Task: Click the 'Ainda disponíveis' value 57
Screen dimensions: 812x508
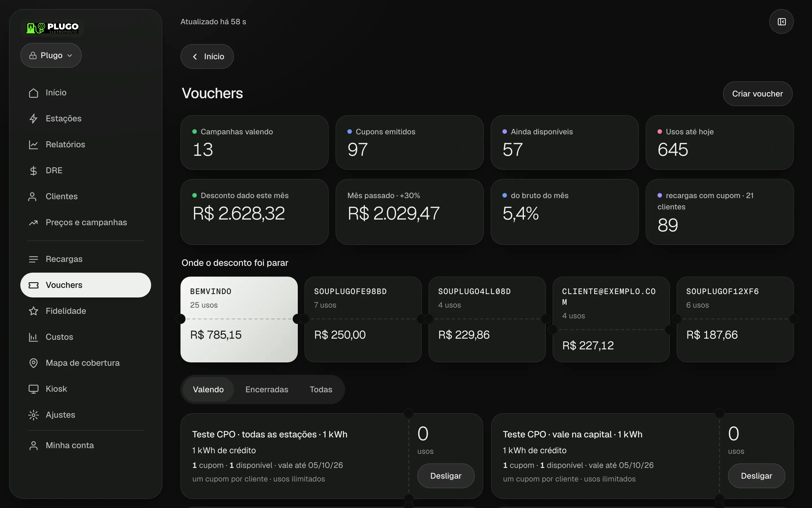Action: pyautogui.click(x=513, y=150)
